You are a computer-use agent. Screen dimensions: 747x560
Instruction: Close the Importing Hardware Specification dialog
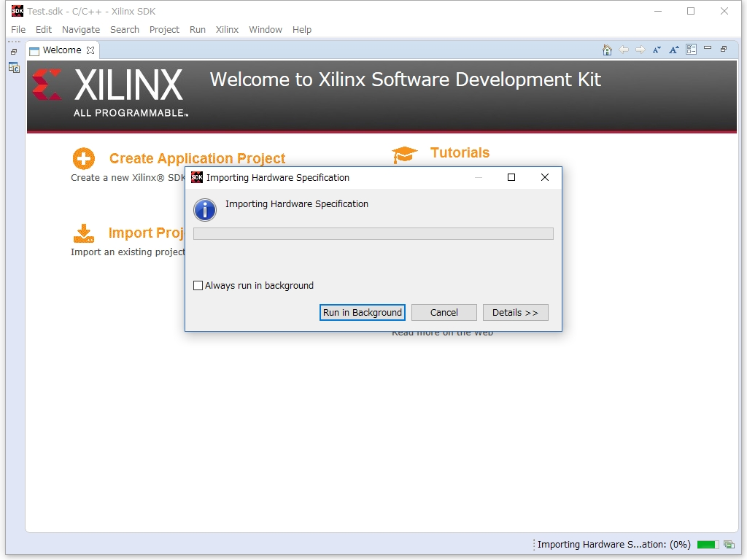pyautogui.click(x=545, y=177)
